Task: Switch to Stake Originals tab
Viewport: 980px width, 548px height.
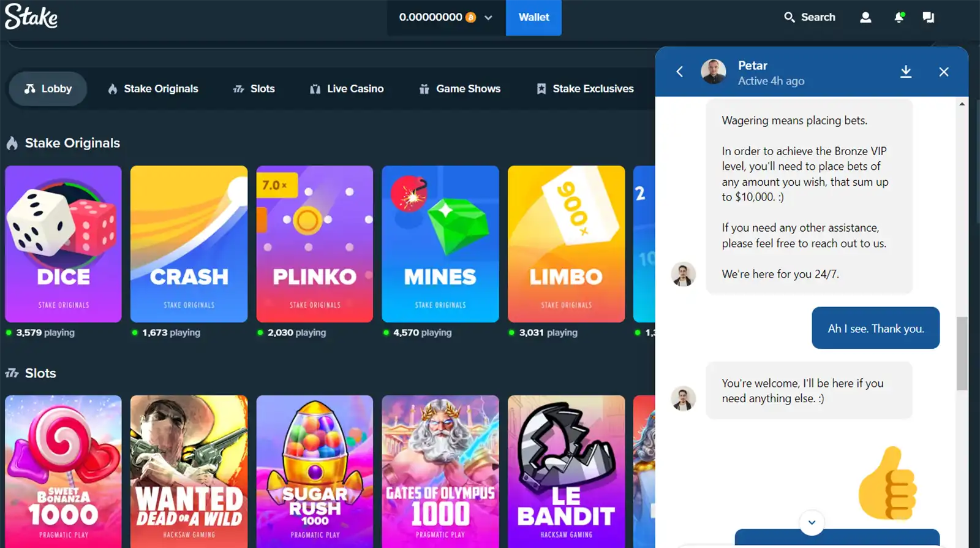Action: pos(153,89)
